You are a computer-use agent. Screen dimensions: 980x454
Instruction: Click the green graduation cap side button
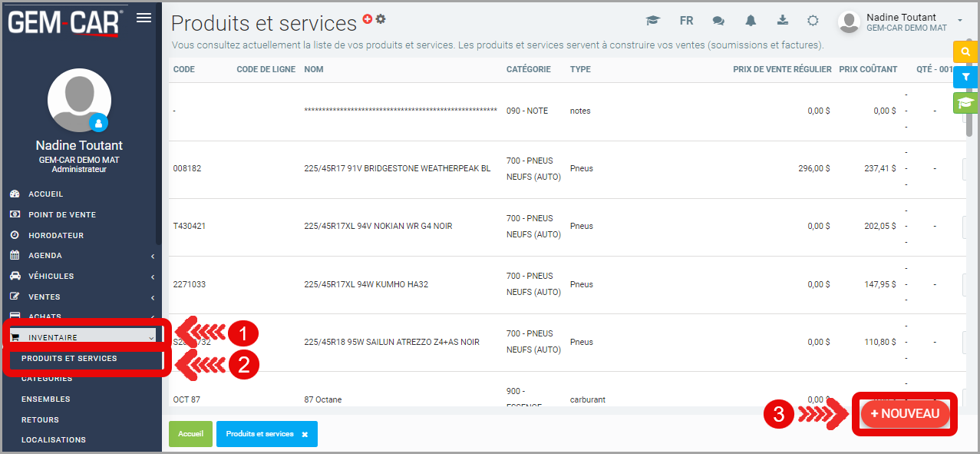964,102
